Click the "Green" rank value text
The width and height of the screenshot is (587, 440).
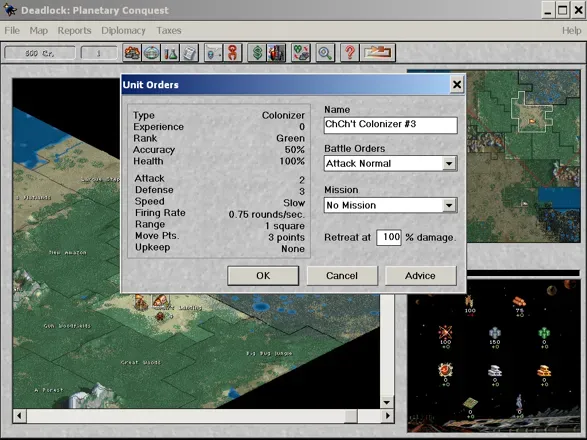[x=291, y=138]
